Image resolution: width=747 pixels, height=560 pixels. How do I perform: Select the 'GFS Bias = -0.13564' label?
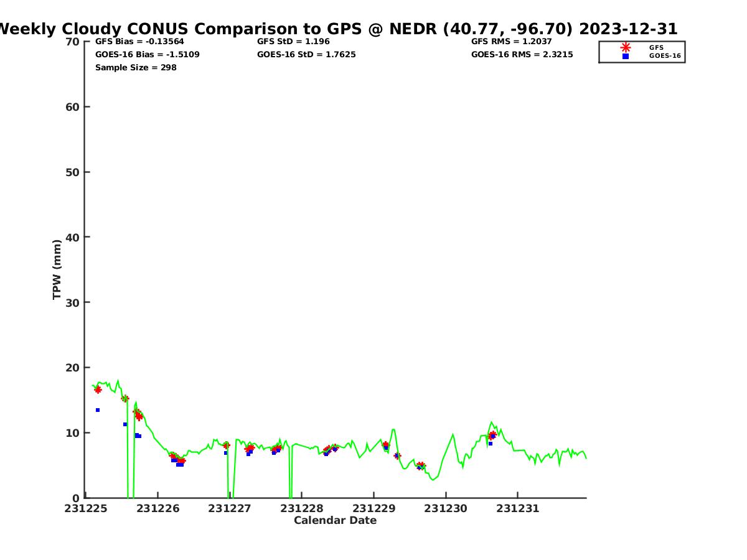[x=139, y=42]
